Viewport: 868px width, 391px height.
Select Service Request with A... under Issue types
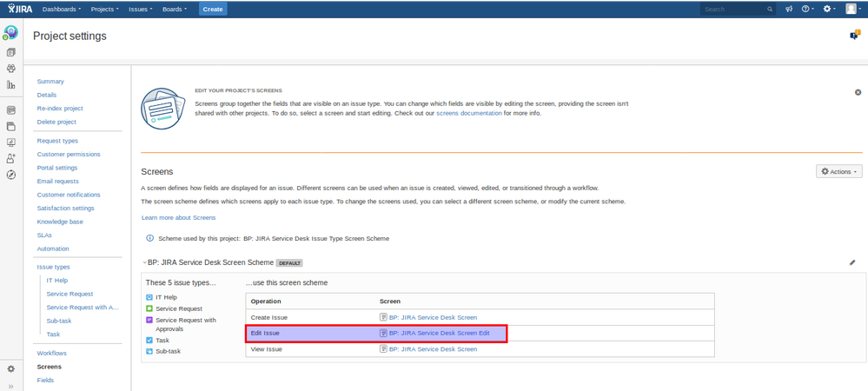click(x=83, y=308)
